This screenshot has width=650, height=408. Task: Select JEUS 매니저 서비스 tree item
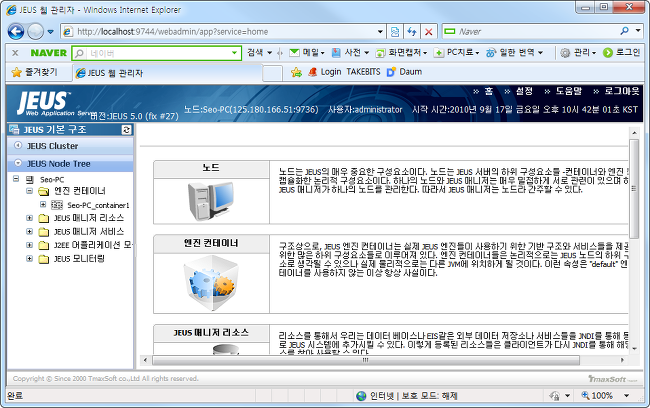pos(89,232)
